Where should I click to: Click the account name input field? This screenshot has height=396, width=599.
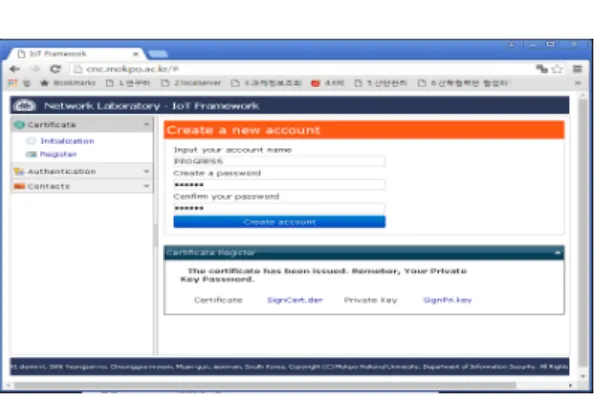coord(279,162)
